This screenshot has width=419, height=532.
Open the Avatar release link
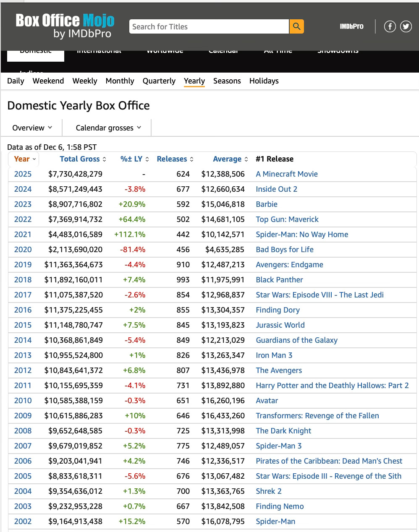pos(267,401)
